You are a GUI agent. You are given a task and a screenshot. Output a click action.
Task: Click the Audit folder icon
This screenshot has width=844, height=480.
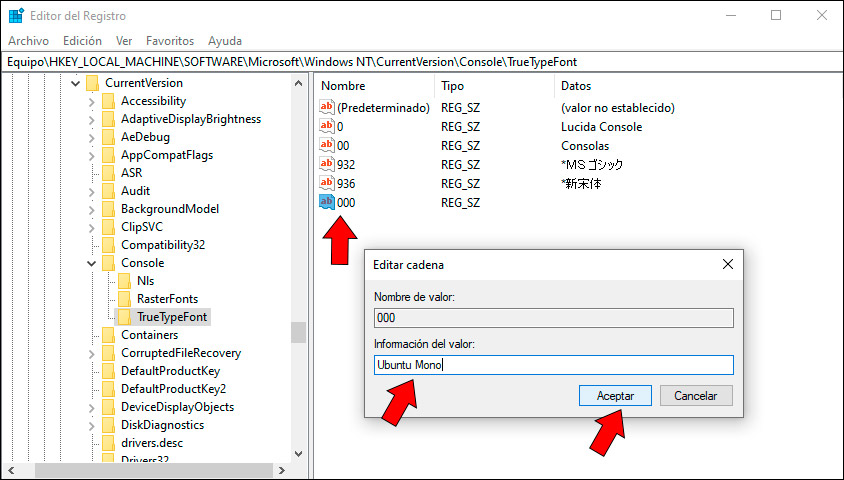pos(108,191)
